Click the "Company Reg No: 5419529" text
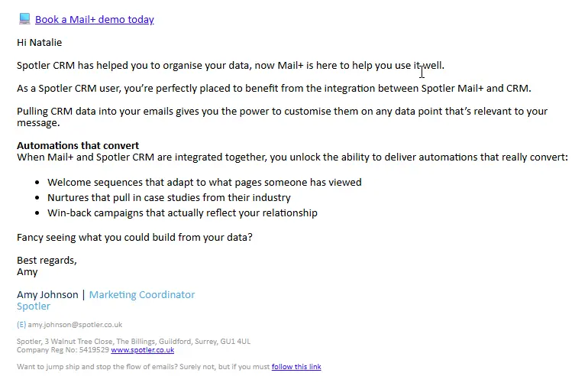The image size is (588, 386). [63, 350]
